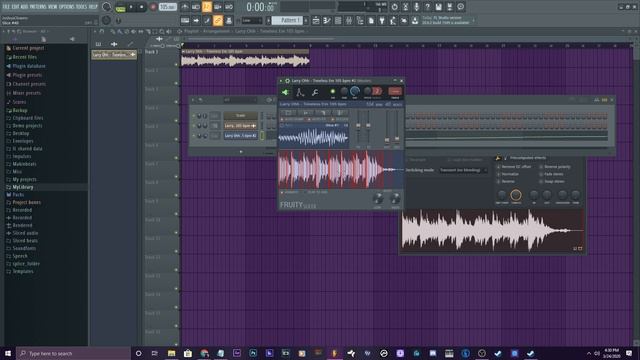Click the main volume knob in top toolbar

[x=107, y=7]
